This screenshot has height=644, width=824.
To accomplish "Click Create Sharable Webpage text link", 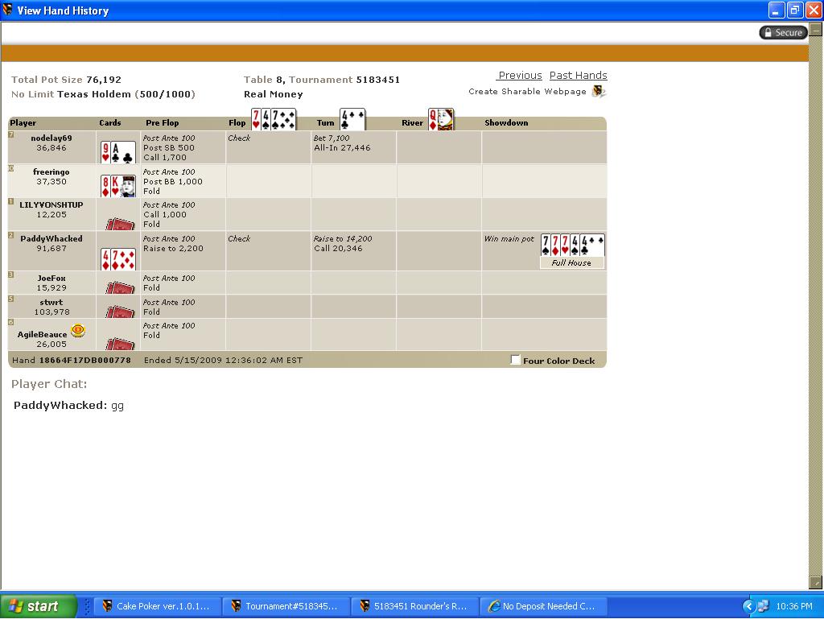I will (x=527, y=92).
